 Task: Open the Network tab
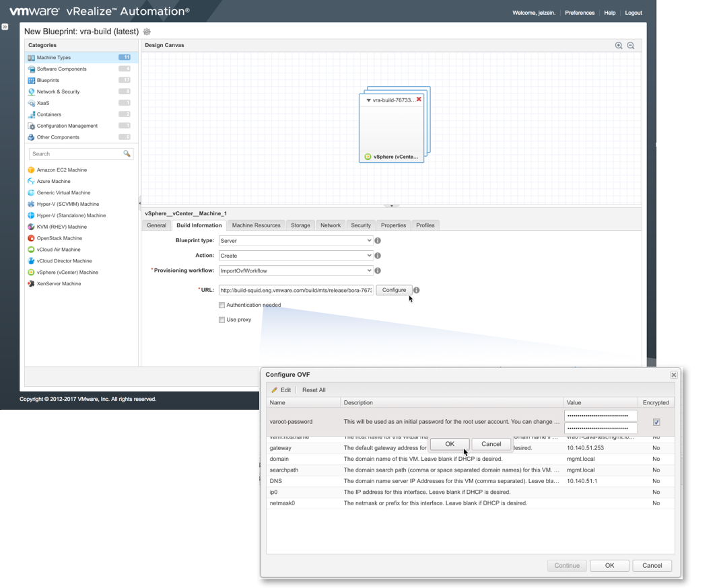330,225
